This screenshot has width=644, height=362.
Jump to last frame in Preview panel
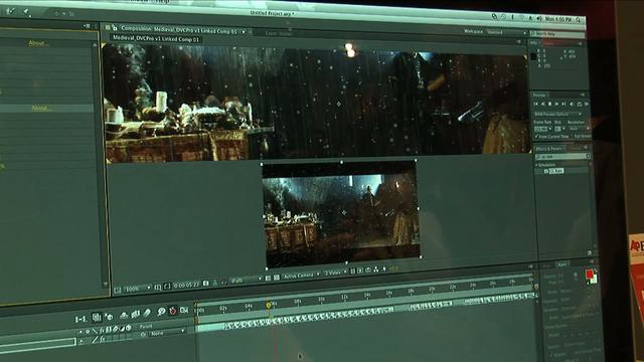coord(563,104)
